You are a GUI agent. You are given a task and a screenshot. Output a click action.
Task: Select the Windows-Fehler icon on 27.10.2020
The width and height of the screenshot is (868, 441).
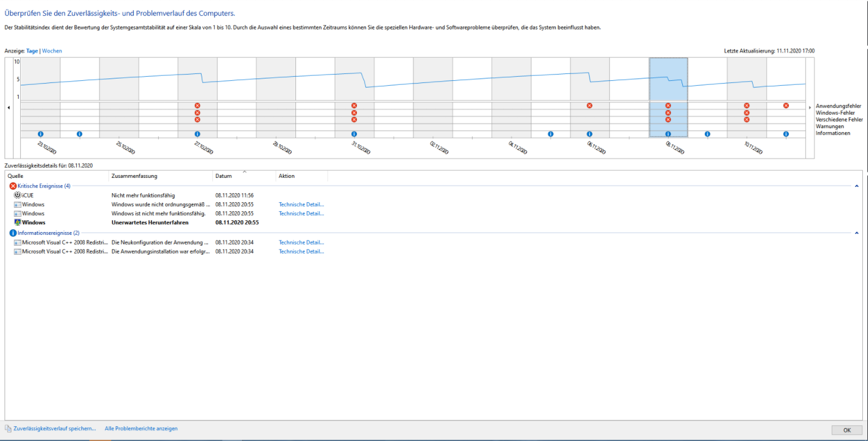[197, 113]
